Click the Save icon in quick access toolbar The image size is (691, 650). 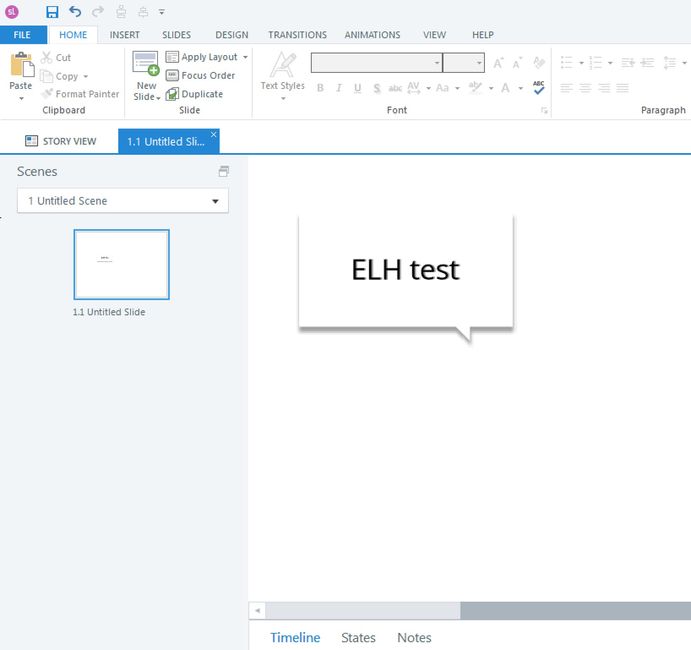click(53, 12)
